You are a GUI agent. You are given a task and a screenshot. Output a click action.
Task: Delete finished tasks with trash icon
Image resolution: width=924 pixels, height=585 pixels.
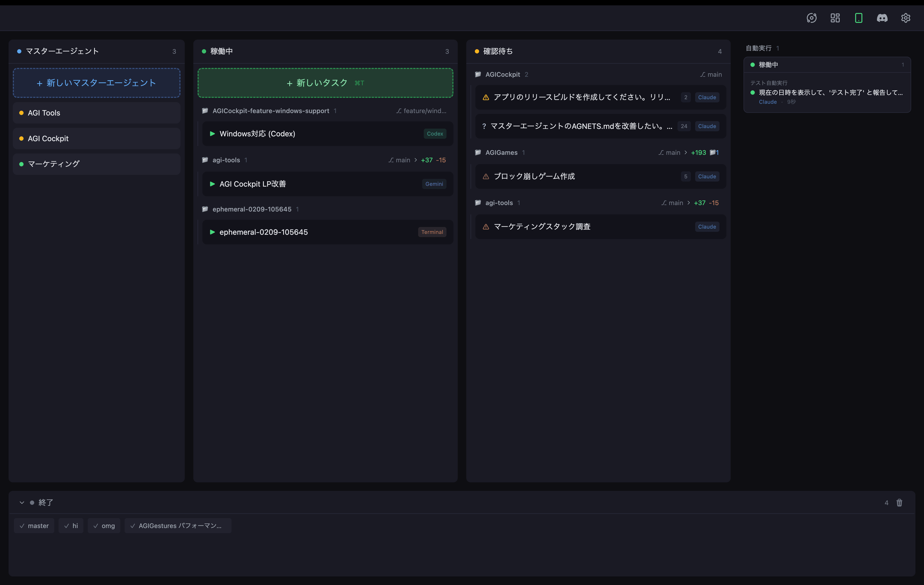(899, 503)
